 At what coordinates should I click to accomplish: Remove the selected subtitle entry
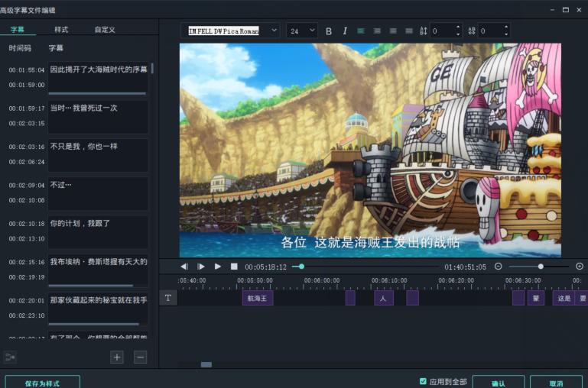(x=140, y=357)
